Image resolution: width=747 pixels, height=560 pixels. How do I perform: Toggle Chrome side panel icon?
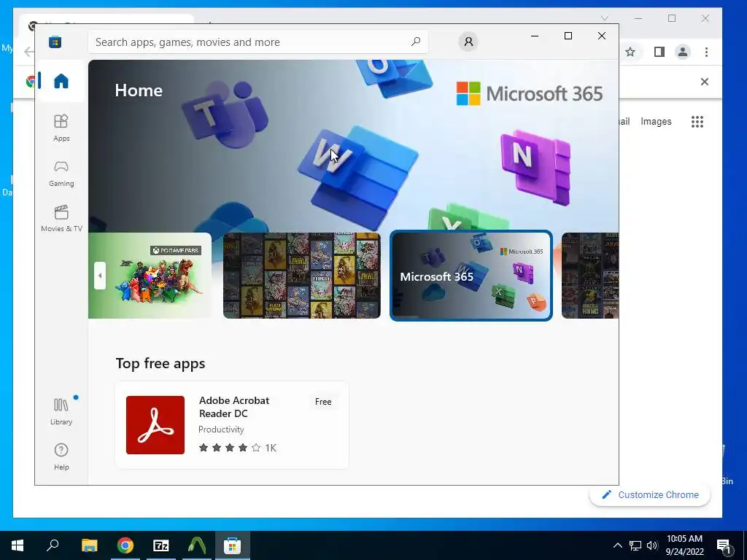coord(659,52)
